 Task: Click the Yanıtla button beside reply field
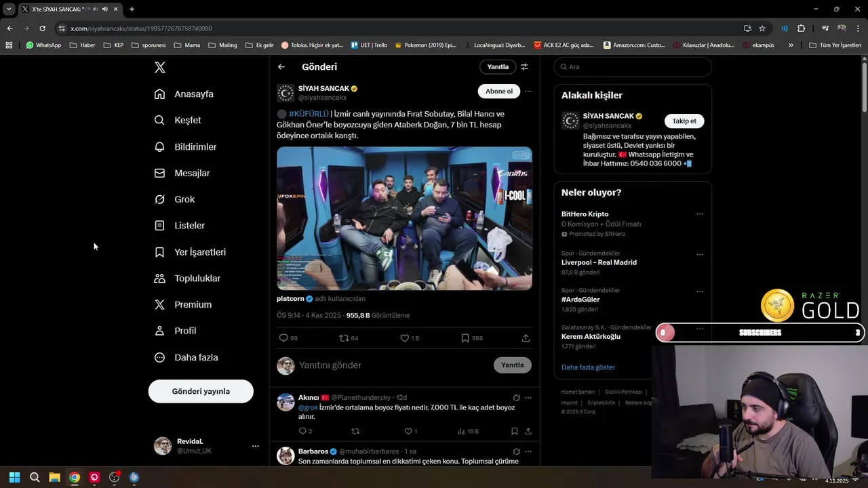513,365
